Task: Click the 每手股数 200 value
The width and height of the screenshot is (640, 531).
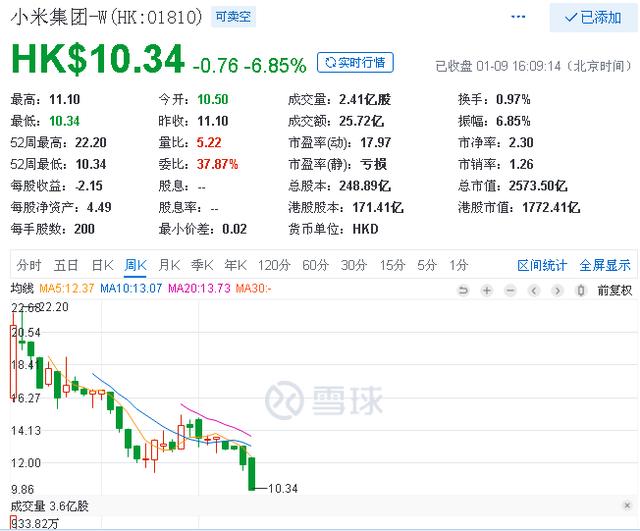Action: [84, 229]
